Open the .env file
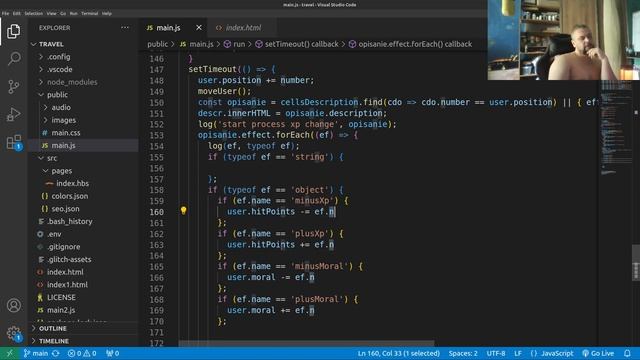 (x=83, y=234)
